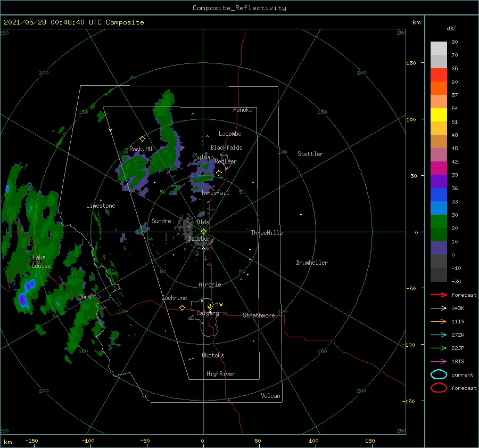Click the Limestone label on map
Screen dimensions: 479x448
point(101,206)
